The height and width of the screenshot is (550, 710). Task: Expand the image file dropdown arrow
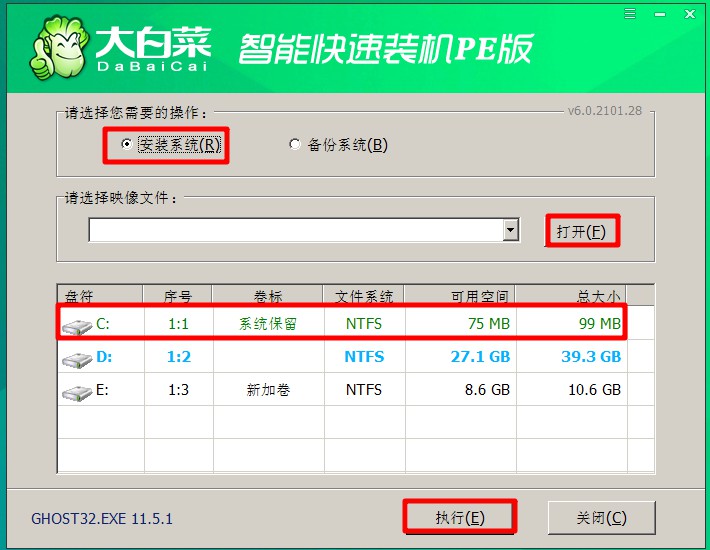click(511, 230)
